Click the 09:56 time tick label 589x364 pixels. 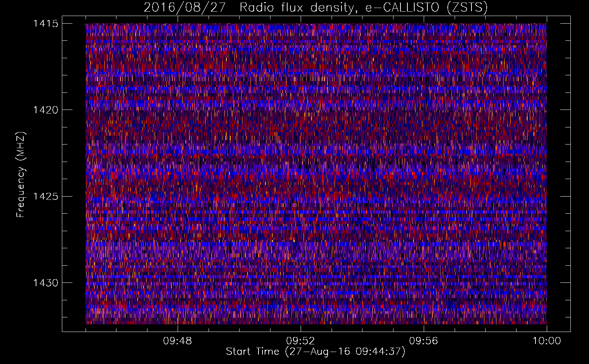[424, 341]
